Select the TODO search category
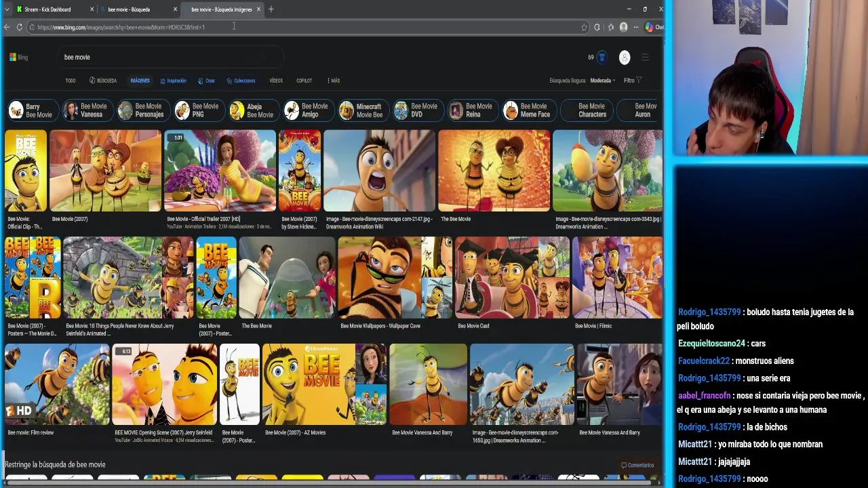868x488 pixels. [x=71, y=81]
